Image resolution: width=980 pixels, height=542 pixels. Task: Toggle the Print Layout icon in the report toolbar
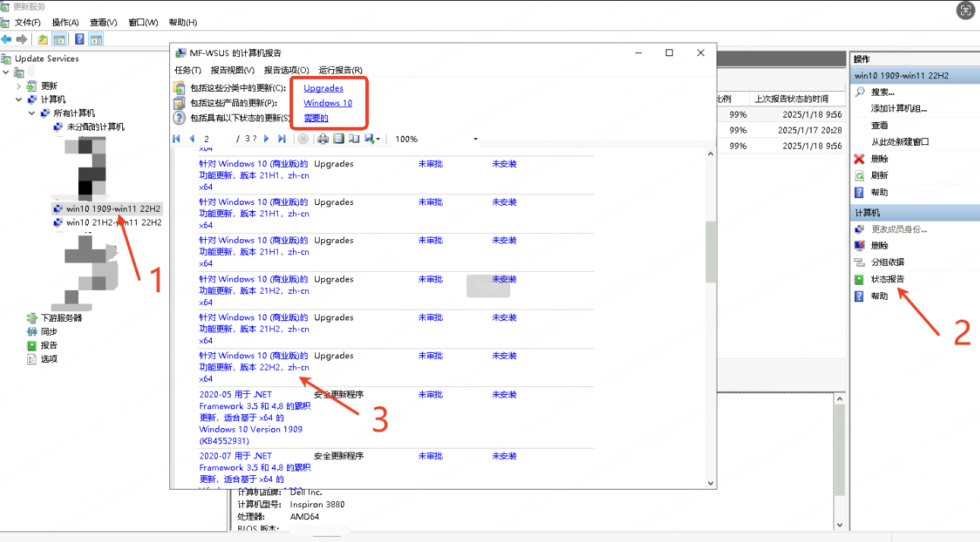(339, 139)
